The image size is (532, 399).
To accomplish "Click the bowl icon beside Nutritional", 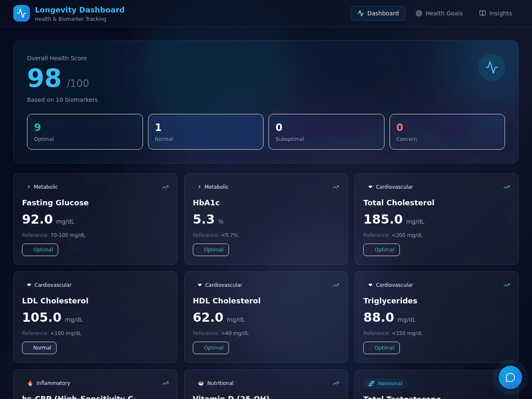I will [201, 383].
